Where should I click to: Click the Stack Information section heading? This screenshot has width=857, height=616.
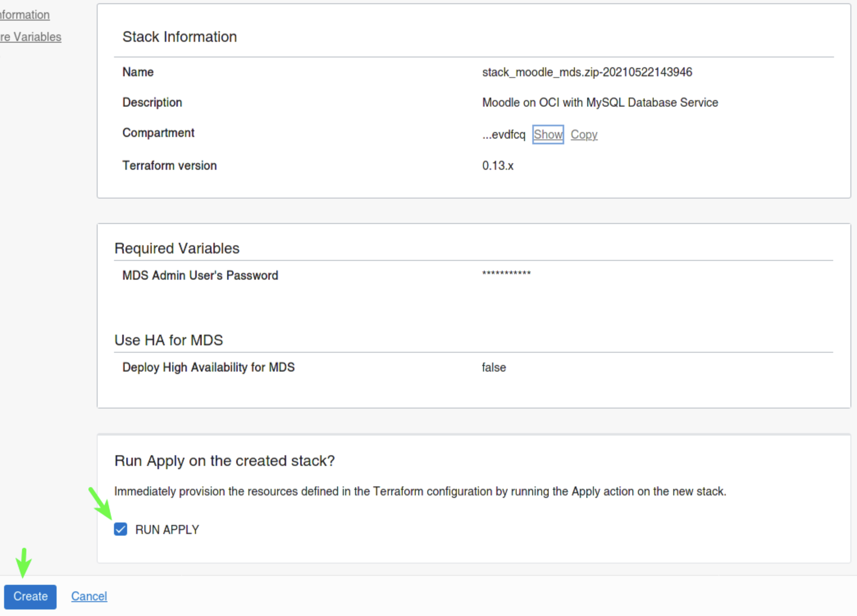tap(180, 37)
